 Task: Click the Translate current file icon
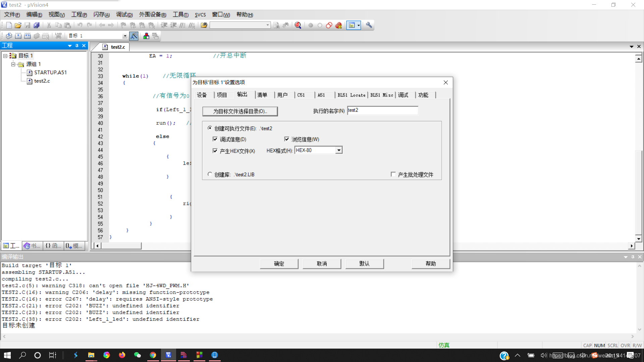pos(9,36)
